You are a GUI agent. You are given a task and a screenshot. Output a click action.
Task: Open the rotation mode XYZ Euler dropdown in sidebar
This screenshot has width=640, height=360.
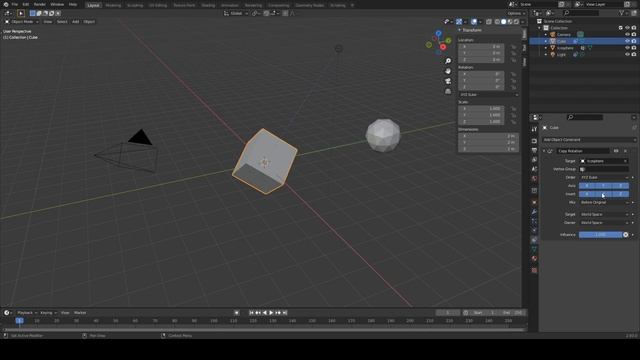tap(489, 95)
